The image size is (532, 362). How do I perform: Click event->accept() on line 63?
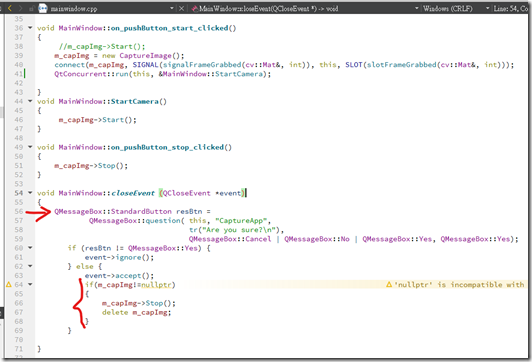(x=119, y=275)
